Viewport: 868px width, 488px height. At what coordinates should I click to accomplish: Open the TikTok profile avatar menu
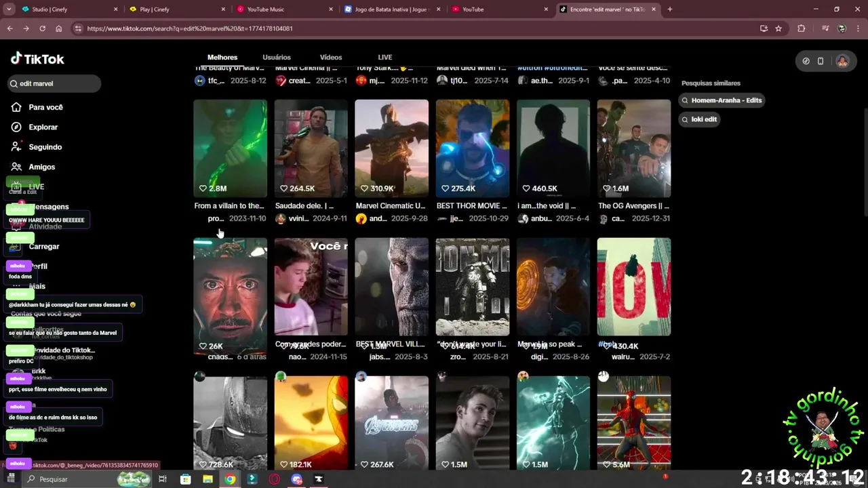click(842, 61)
